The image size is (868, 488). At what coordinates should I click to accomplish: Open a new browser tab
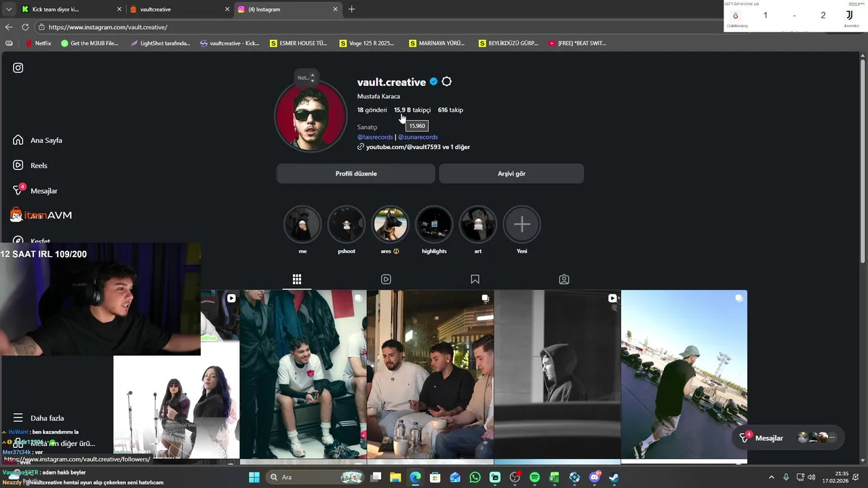pyautogui.click(x=351, y=9)
